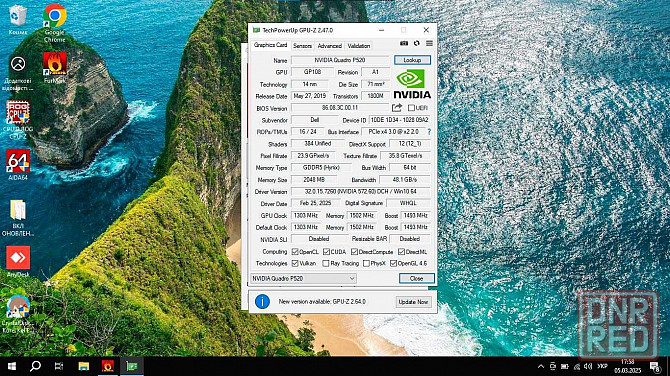
Task: Click the GPU-Z title bar icon
Action: pos(256,30)
